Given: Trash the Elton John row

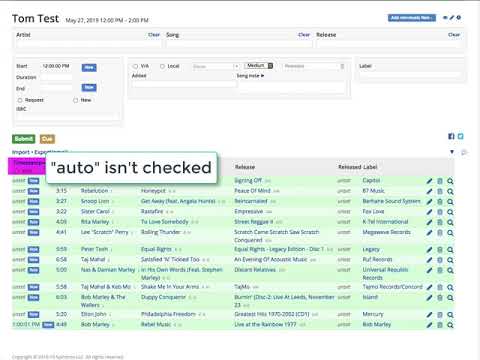Looking at the screenshot, I should pyautogui.click(x=440, y=315).
